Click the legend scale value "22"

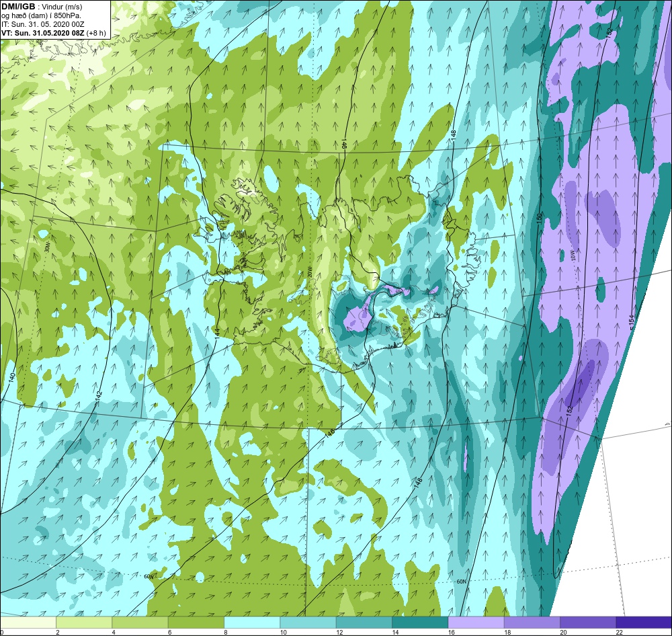click(620, 632)
